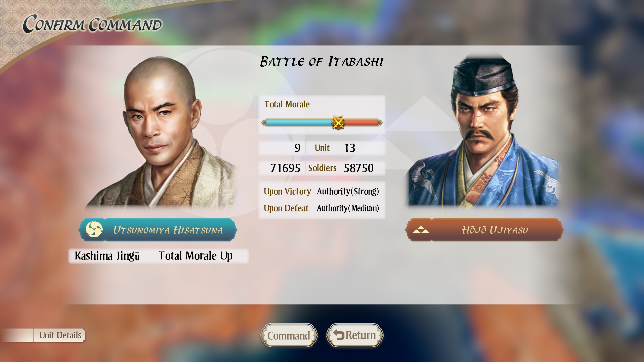Click the Unit count comparison row

coord(322,148)
